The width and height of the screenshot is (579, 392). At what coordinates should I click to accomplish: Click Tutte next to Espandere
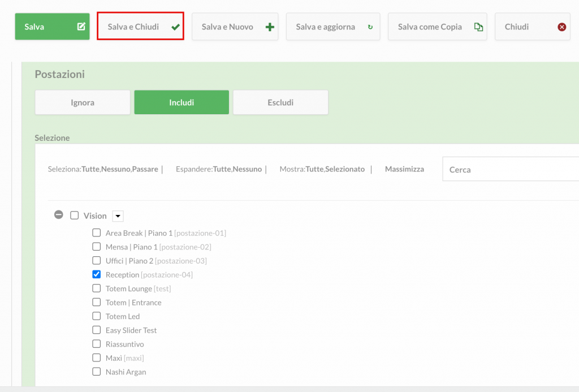point(222,169)
